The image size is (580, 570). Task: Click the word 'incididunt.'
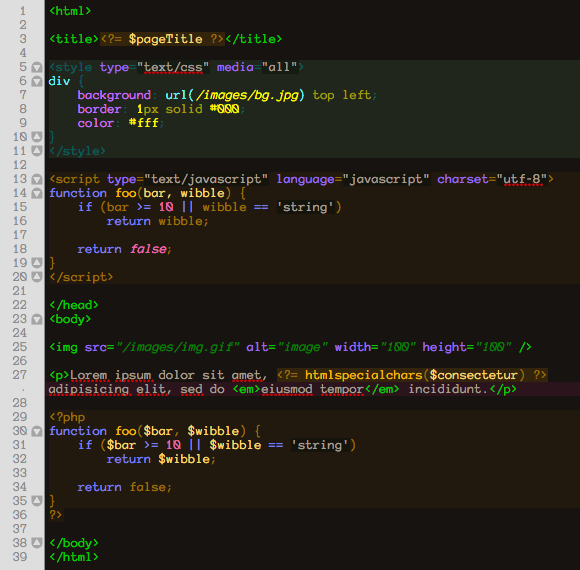[x=448, y=389]
